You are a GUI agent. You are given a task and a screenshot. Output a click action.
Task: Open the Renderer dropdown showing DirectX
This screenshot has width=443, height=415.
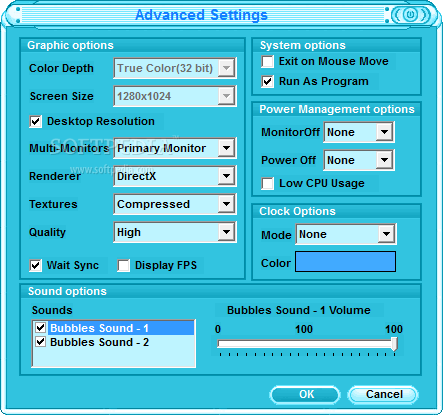click(x=175, y=176)
